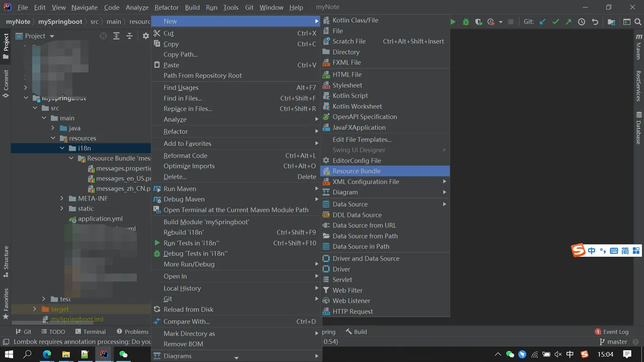Viewport: 644px width, 362px height.
Task: Show Git history with the clock icon
Action: click(x=581, y=22)
